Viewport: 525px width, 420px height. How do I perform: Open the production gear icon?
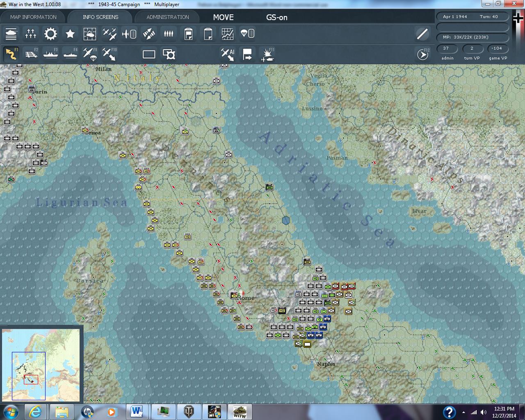click(x=50, y=34)
